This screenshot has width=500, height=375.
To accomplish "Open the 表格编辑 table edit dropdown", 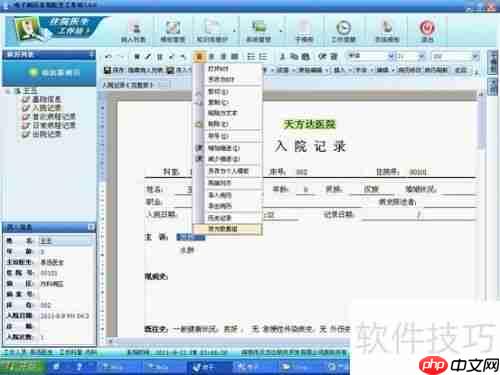I will (312, 70).
